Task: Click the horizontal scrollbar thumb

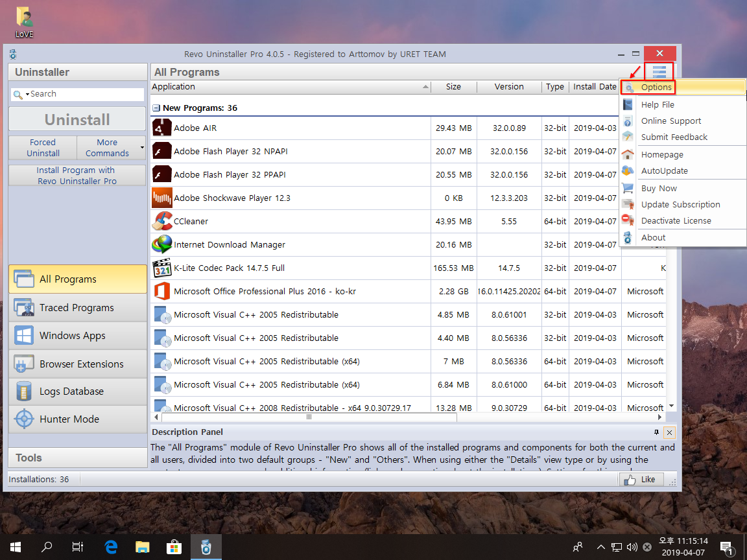Action: 309,417
